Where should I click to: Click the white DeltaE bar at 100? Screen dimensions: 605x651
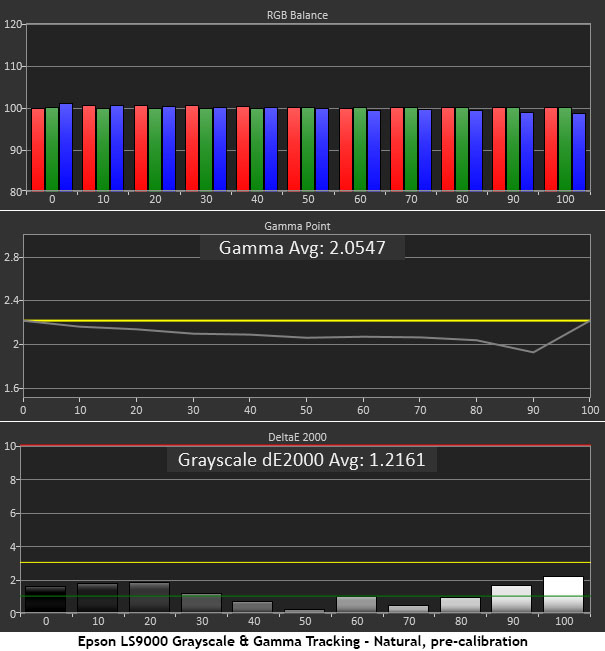tap(562, 594)
